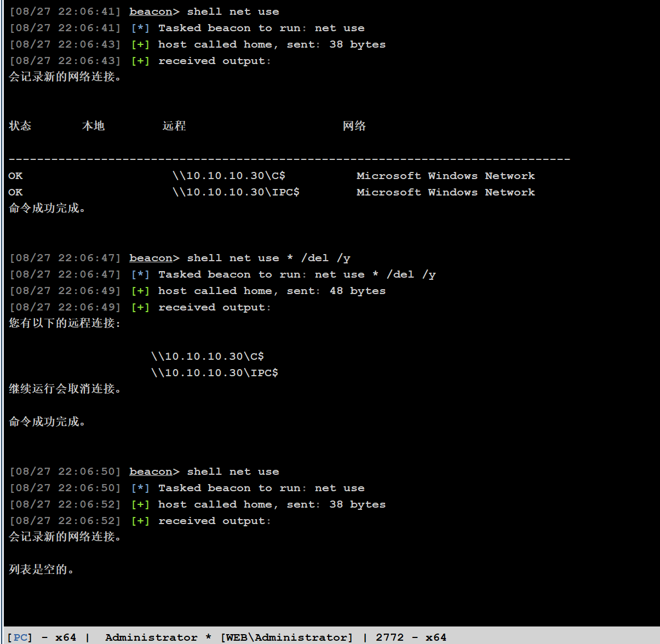
Task: Click the 'Microsoft Windows Network' text on the C$ row
Action: (x=445, y=176)
